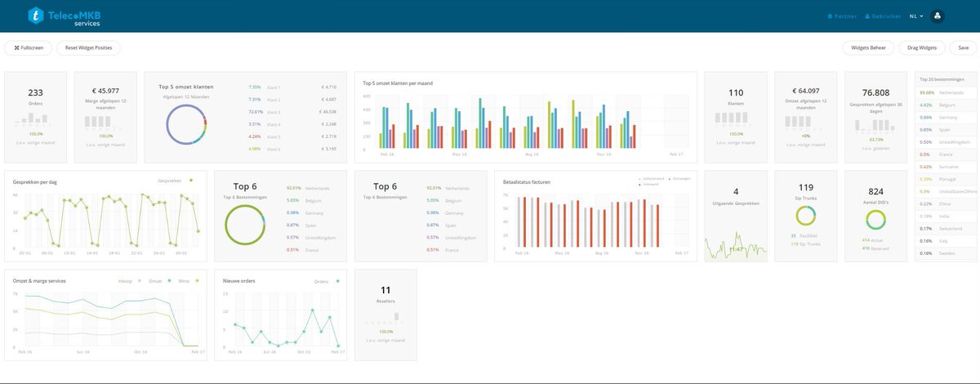The width and height of the screenshot is (980, 384).
Task: Toggle Orders legend in Nieuwe orders chart
Action: [x=327, y=281]
